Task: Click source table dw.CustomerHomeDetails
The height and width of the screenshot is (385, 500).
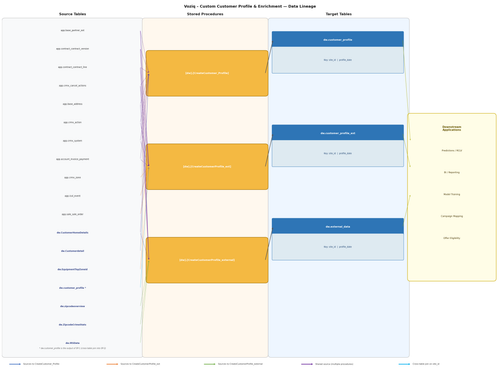Action: pos(72,233)
